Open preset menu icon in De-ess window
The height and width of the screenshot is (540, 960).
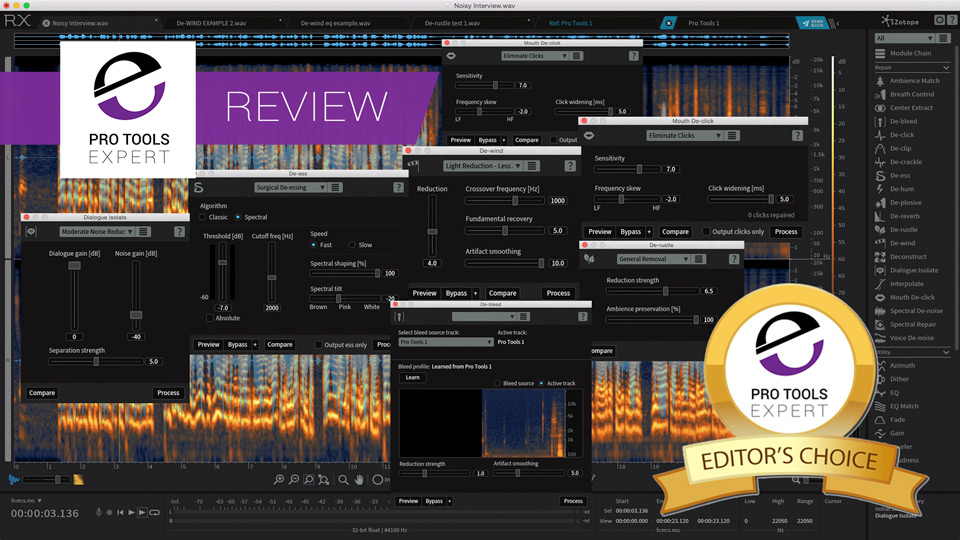(x=336, y=187)
